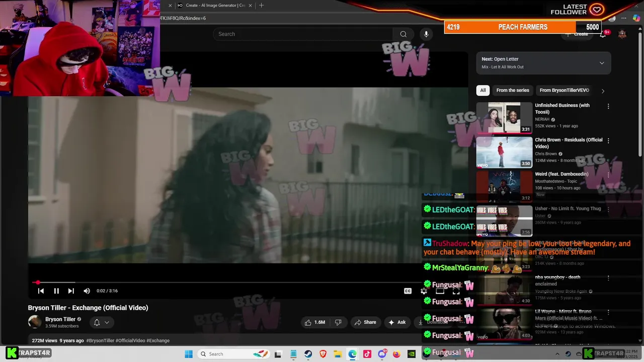The width and height of the screenshot is (644, 362).
Task: Switch to Microsoft Edge in the taskbar
Action: pyautogui.click(x=352, y=354)
